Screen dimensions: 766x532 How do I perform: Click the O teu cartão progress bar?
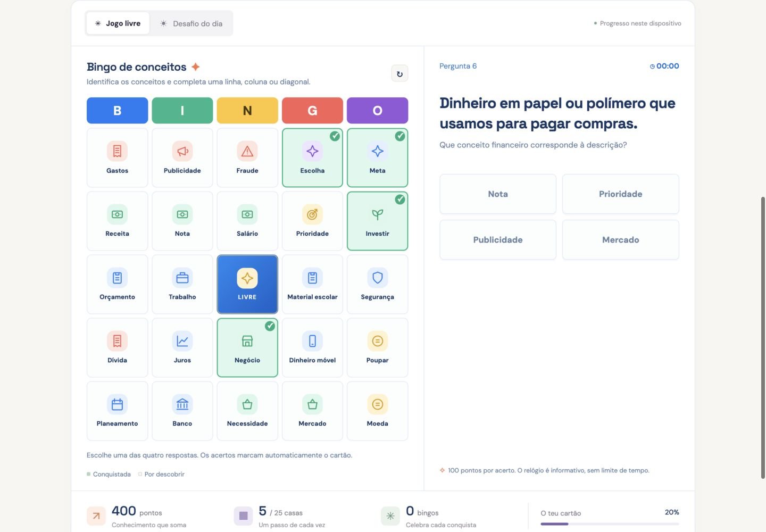coord(610,524)
